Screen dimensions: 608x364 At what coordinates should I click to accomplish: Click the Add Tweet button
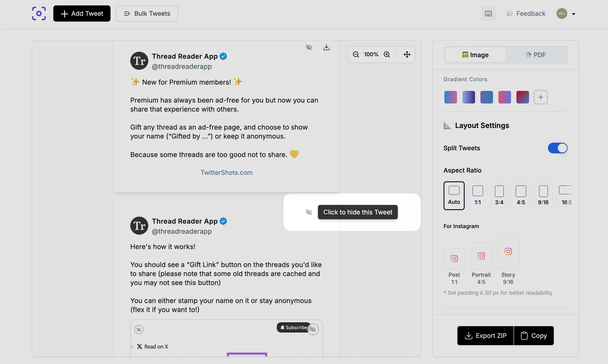coord(82,13)
